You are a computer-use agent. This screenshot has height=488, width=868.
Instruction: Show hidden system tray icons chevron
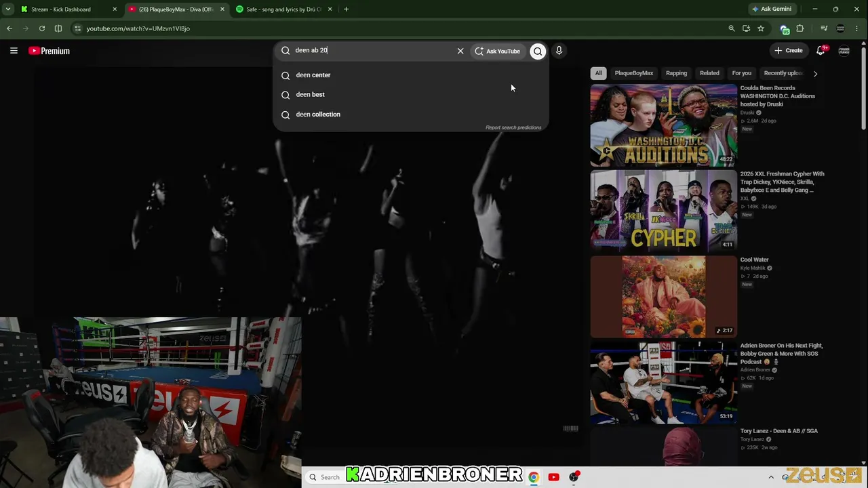pyautogui.click(x=771, y=477)
